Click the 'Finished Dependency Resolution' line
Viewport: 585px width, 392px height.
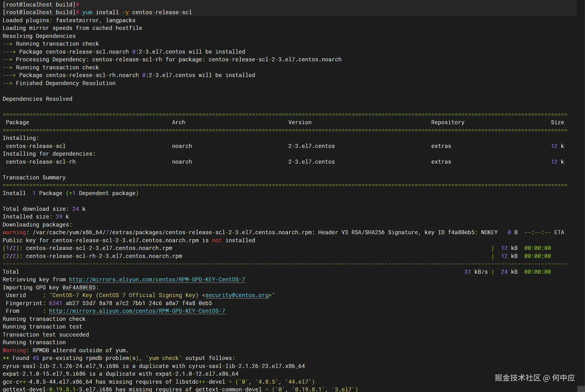59,83
